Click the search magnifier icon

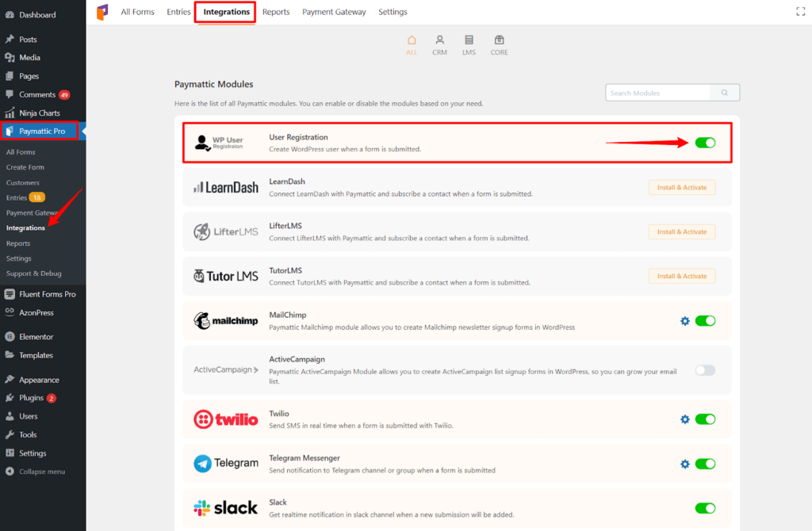point(725,93)
